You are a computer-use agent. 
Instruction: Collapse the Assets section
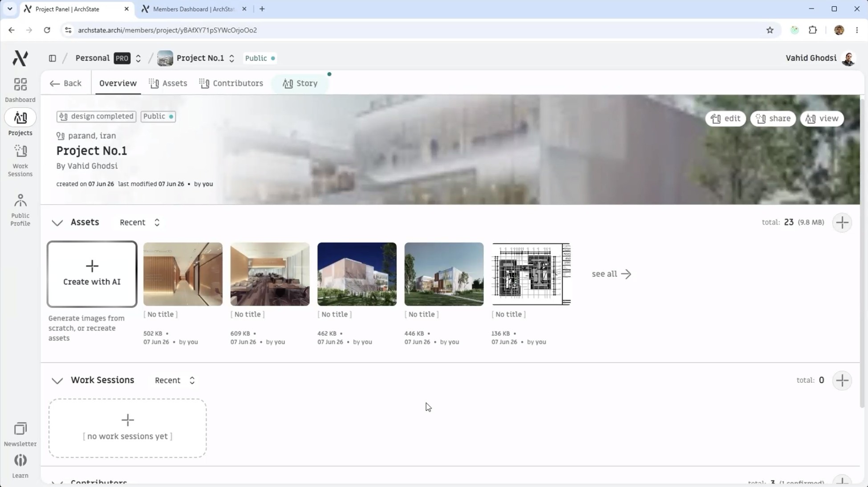coord(57,222)
